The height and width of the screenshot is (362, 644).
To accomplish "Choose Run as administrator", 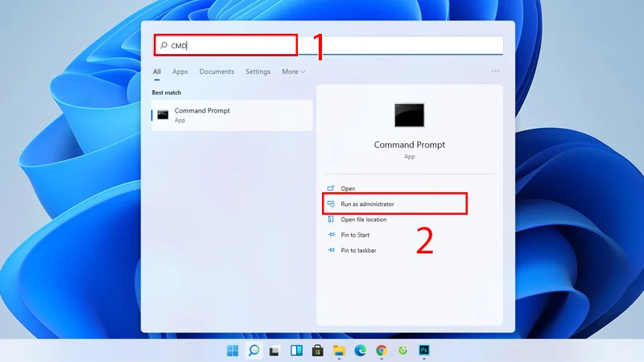I will point(367,204).
